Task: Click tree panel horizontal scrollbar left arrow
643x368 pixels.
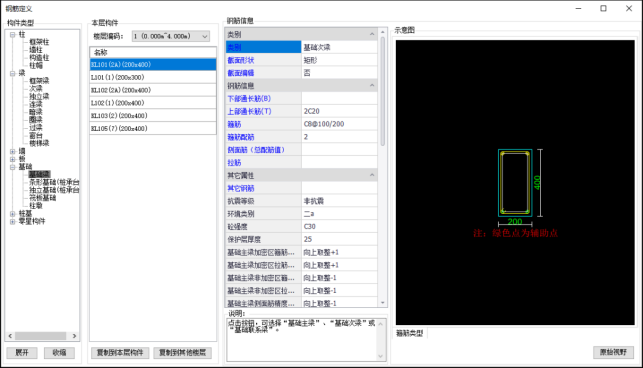Action: click(10, 336)
